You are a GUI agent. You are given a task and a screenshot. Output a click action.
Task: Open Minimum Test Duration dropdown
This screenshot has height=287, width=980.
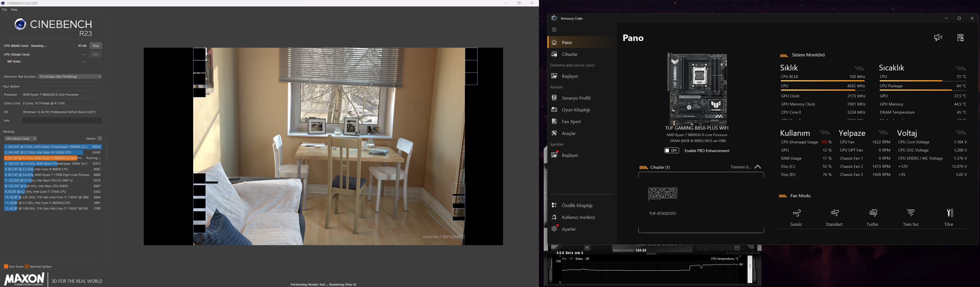click(70, 77)
